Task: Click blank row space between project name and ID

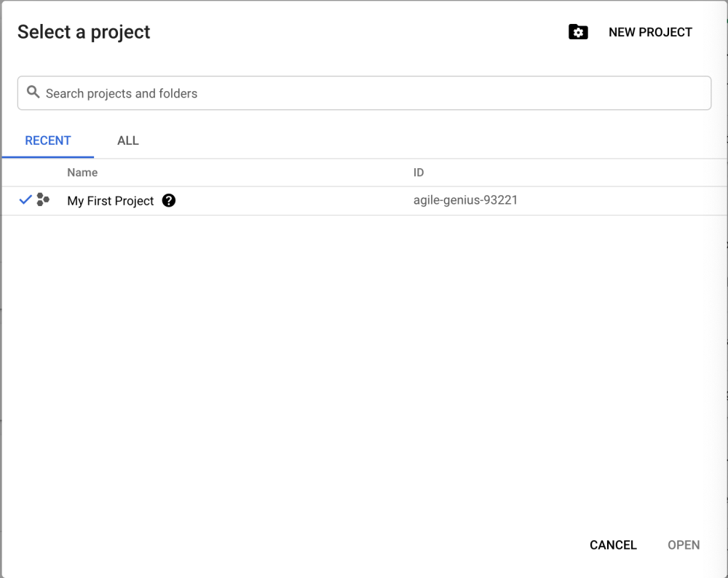Action: pyautogui.click(x=291, y=201)
